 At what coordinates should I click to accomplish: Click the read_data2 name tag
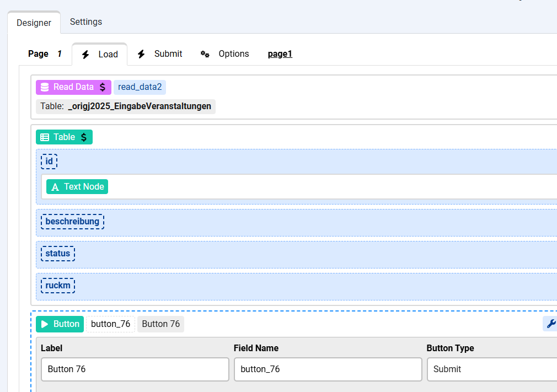[x=140, y=87]
